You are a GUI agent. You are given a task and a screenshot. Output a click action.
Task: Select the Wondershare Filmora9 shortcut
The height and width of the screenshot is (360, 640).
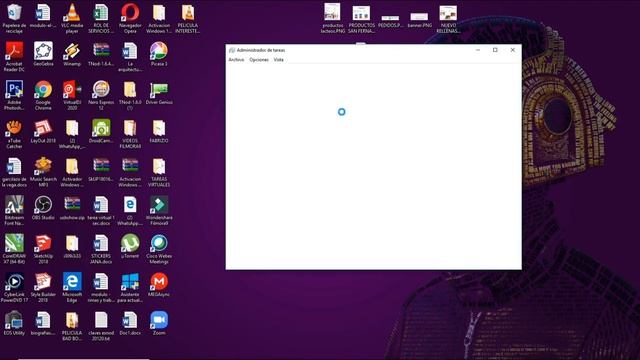pyautogui.click(x=159, y=211)
